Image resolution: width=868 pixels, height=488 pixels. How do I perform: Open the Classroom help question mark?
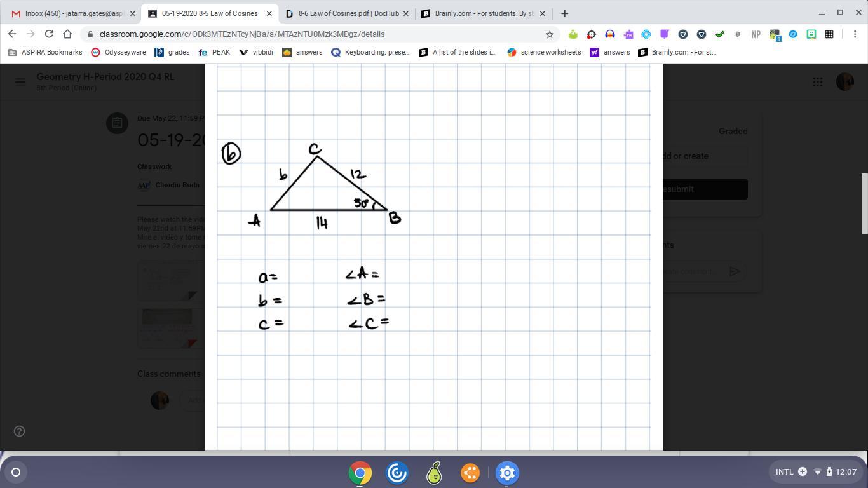pyautogui.click(x=20, y=431)
